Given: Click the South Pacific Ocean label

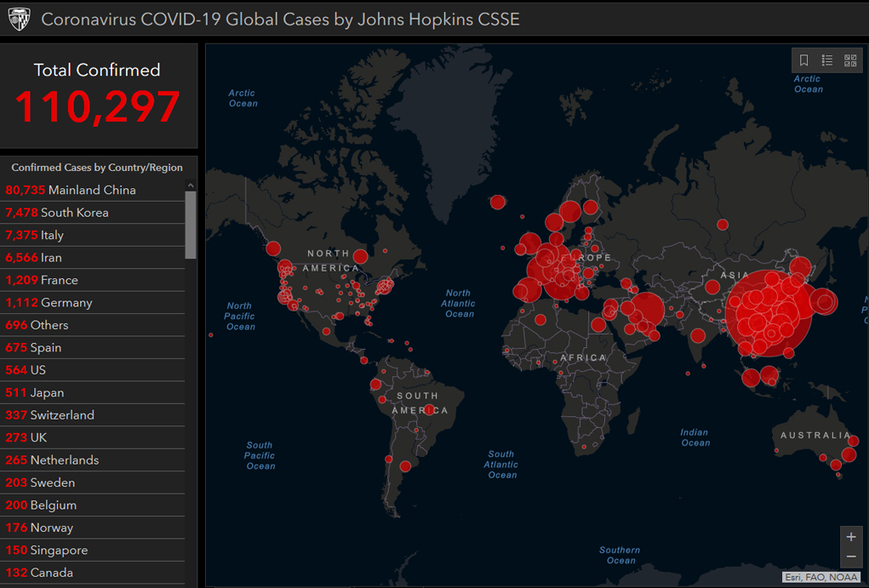Looking at the screenshot, I should tap(260, 455).
